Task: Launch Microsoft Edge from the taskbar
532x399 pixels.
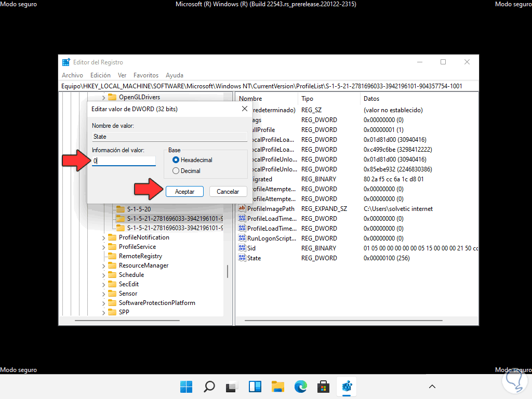Action: pos(301,387)
